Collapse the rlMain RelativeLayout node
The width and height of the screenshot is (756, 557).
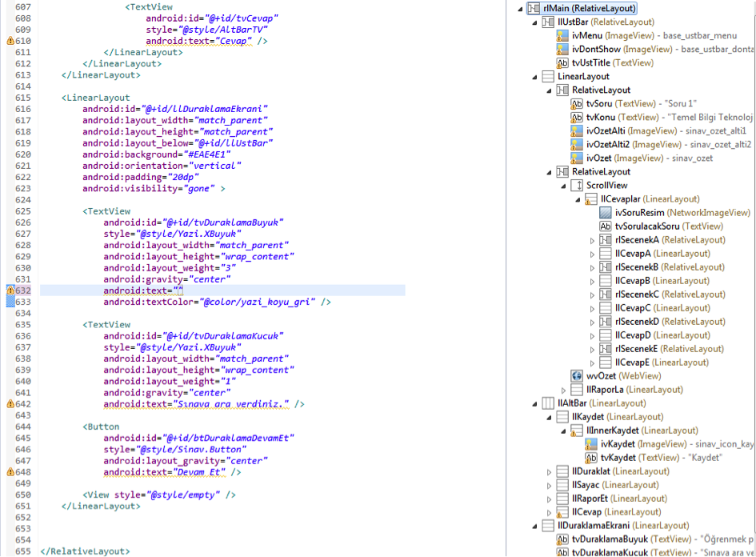521,9
